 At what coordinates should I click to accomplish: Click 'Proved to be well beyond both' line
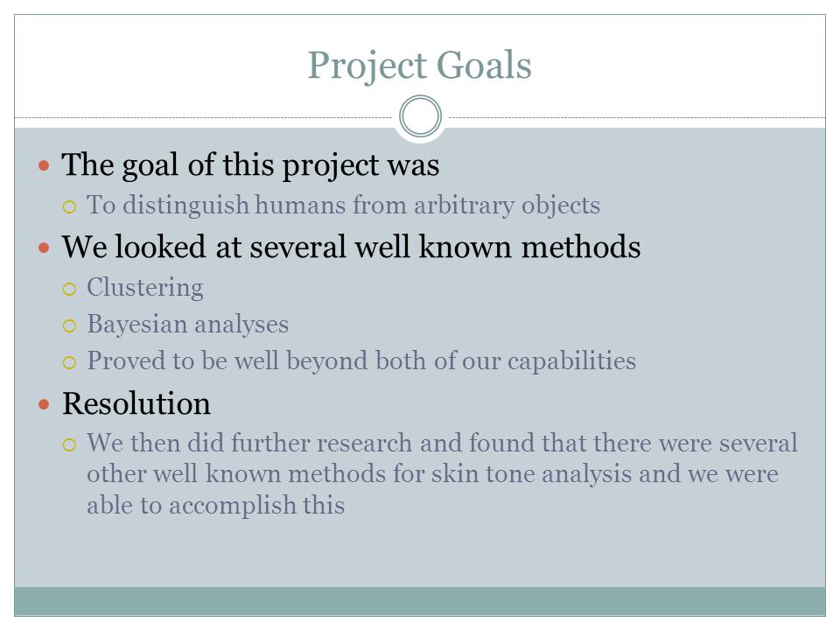tap(361, 361)
